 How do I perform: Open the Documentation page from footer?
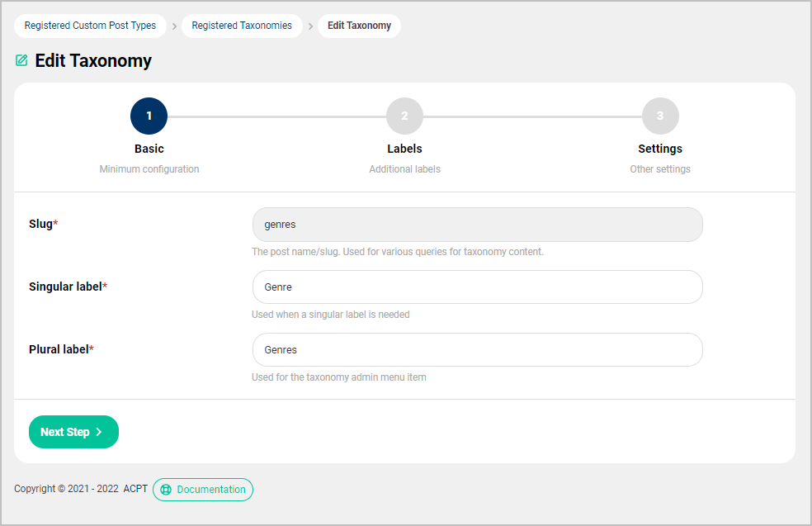click(x=203, y=490)
